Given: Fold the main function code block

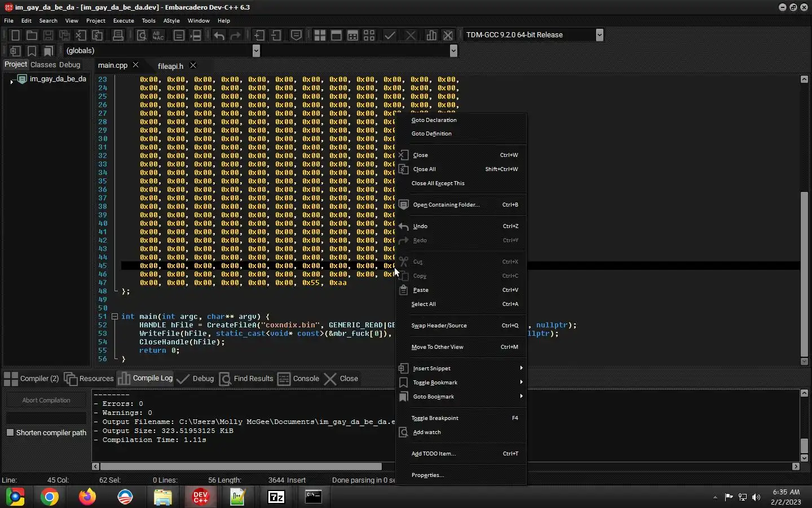Looking at the screenshot, I should point(114,317).
